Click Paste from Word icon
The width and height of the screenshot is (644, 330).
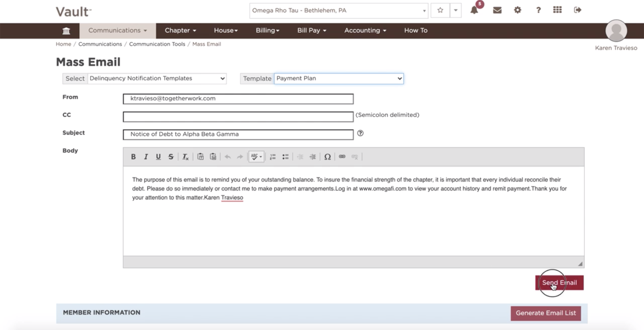click(x=213, y=157)
